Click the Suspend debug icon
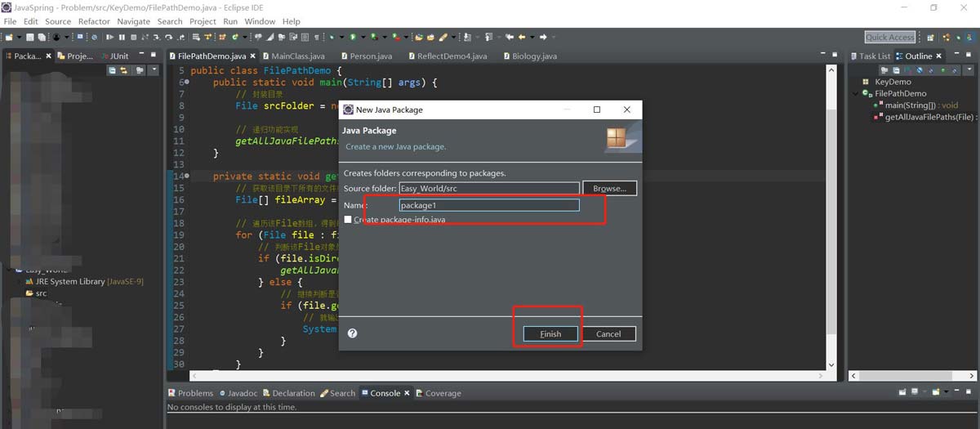 pos(122,37)
